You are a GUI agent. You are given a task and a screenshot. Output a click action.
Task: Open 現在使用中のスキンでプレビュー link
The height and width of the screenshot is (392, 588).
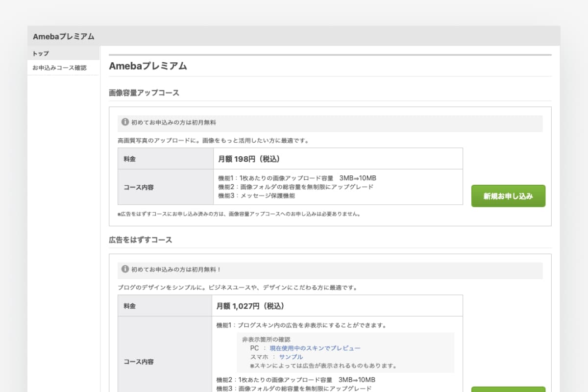315,348
